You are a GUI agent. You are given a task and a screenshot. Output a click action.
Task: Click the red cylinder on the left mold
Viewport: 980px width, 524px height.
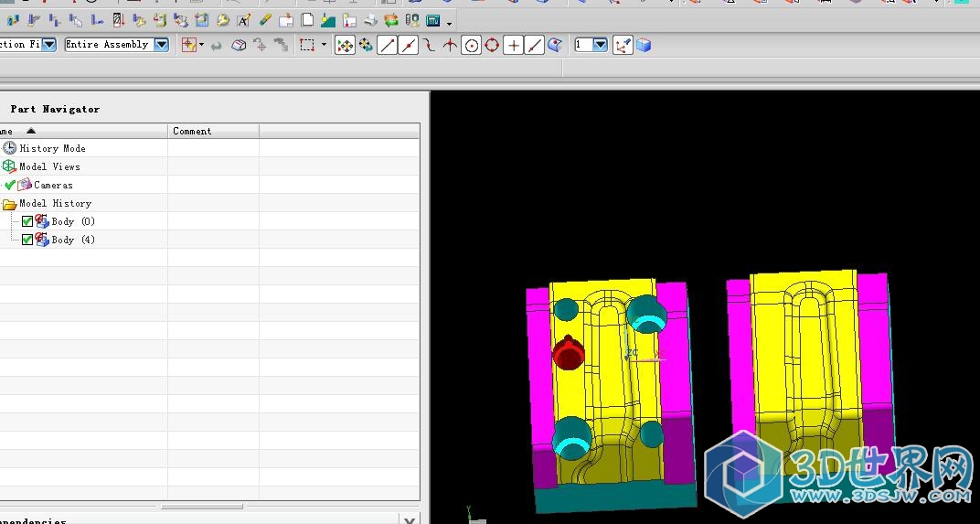(568, 354)
